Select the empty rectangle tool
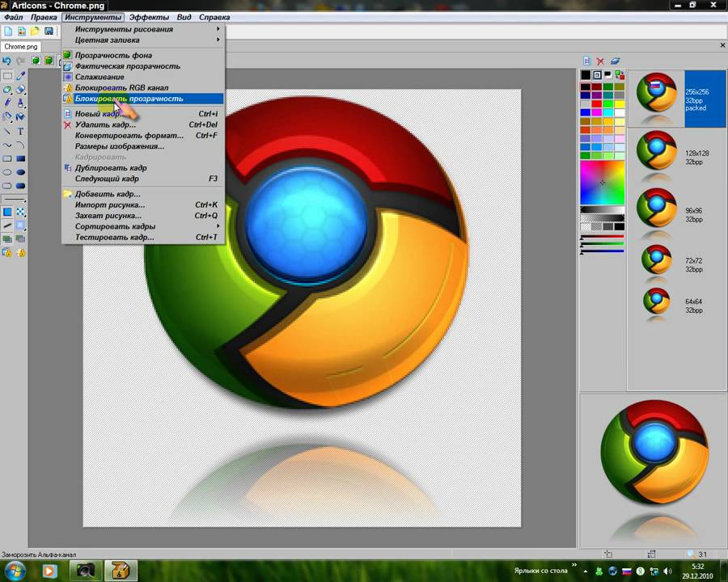Image resolution: width=728 pixels, height=582 pixels. pos(7,158)
